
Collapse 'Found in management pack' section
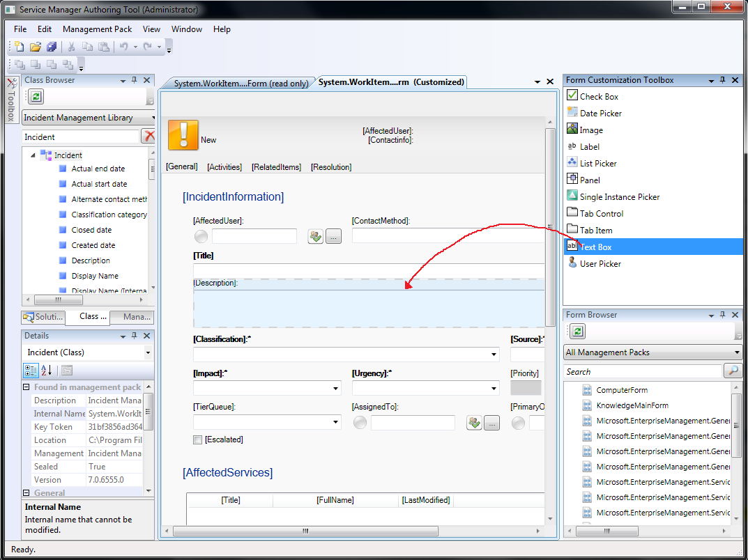26,387
